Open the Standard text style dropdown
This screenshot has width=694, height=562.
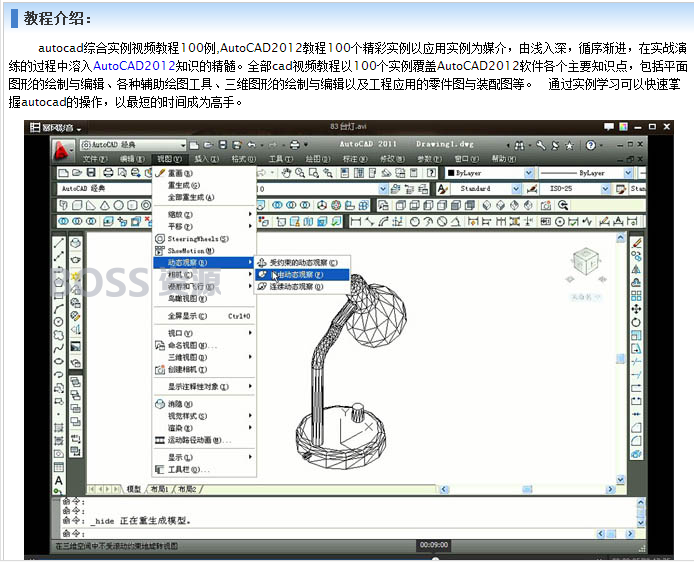tap(516, 189)
